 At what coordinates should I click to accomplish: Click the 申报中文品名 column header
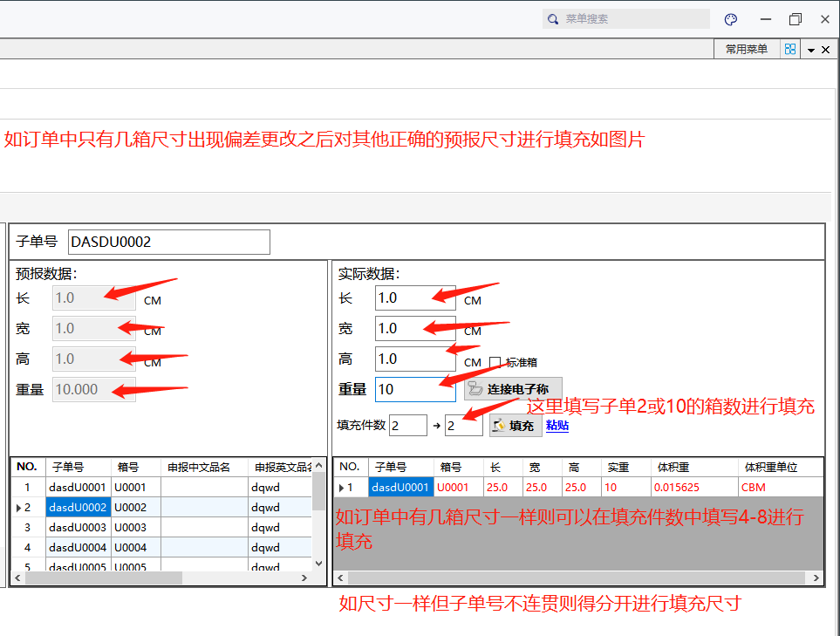tap(204, 467)
